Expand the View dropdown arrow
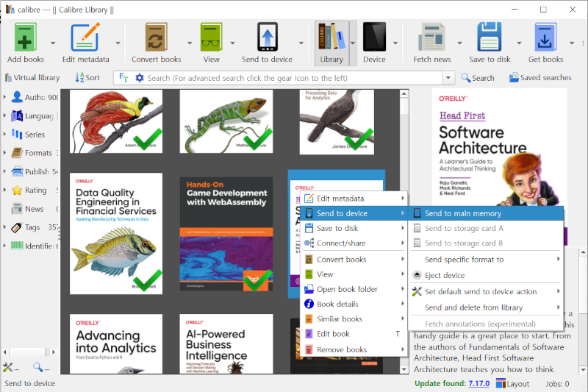The image size is (588, 392). tap(232, 43)
